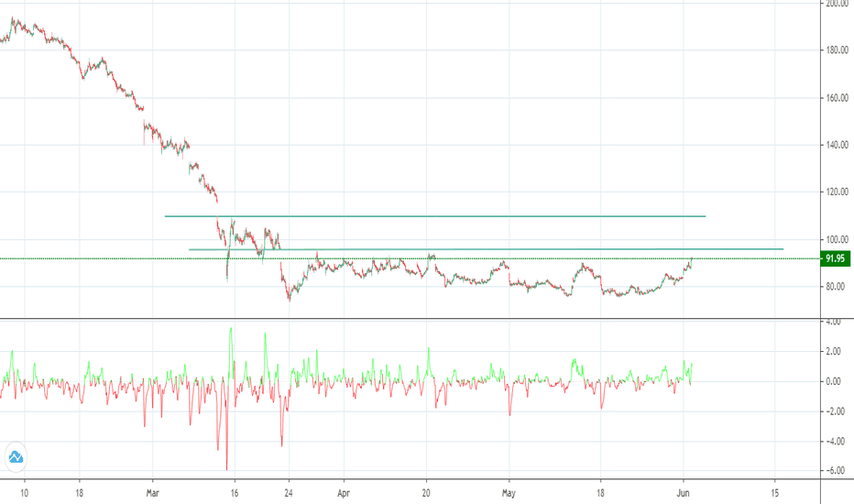Click the TradingView logo icon
This screenshot has height=504, width=854.
tap(16, 456)
